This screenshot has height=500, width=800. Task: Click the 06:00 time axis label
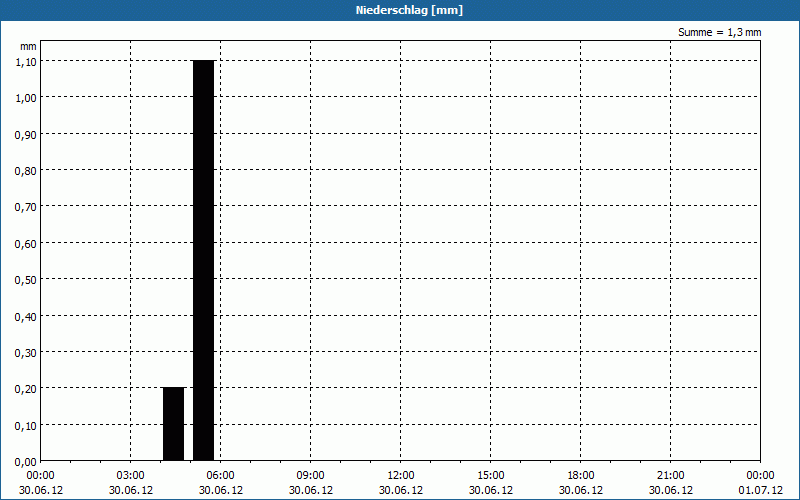[220, 476]
